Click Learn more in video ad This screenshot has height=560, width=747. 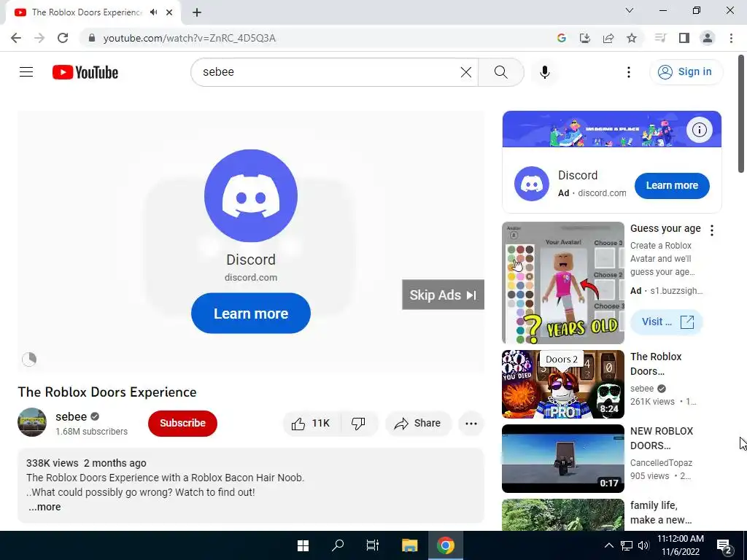[251, 314]
